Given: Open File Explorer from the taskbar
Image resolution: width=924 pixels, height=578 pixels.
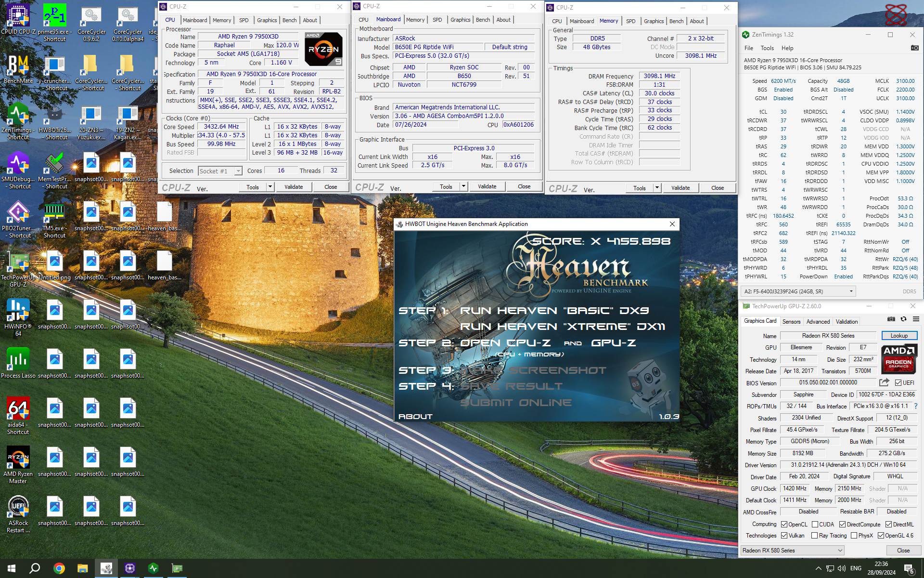Looking at the screenshot, I should click(82, 568).
